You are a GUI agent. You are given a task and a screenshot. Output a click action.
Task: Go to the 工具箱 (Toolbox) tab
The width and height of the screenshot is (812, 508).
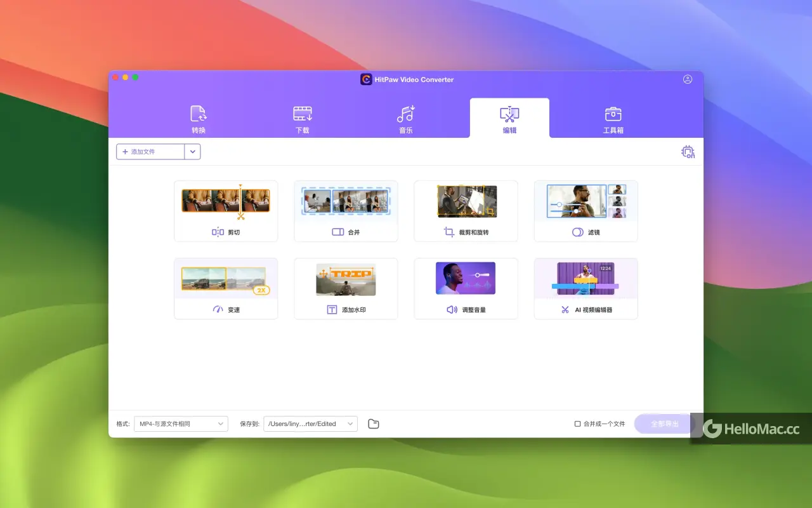613,119
